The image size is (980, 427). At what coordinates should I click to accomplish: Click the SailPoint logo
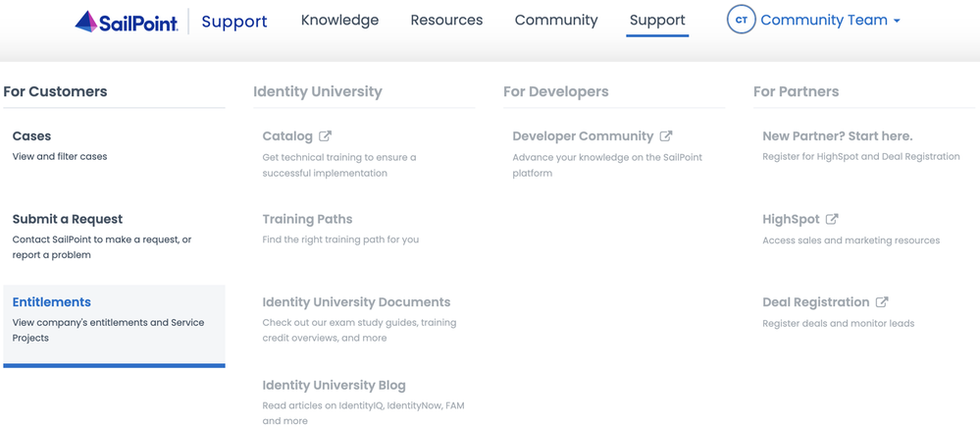point(127,21)
